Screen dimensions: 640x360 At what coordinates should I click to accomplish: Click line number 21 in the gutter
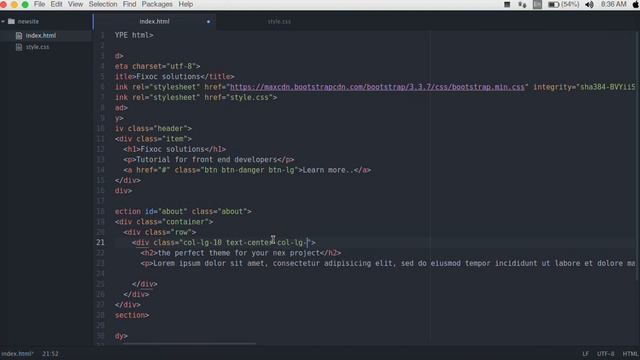[x=100, y=242]
